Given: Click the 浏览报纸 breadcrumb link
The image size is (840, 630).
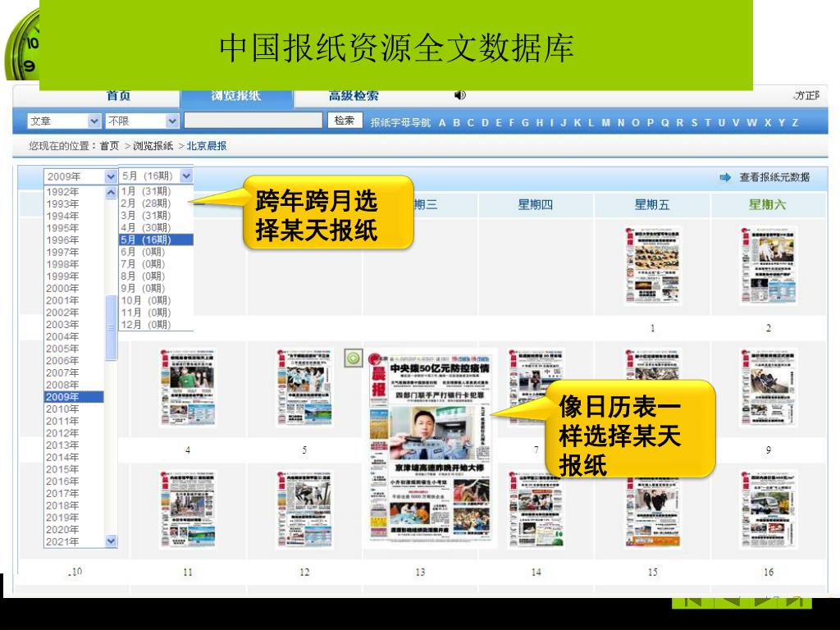Looking at the screenshot, I should click(x=153, y=146).
